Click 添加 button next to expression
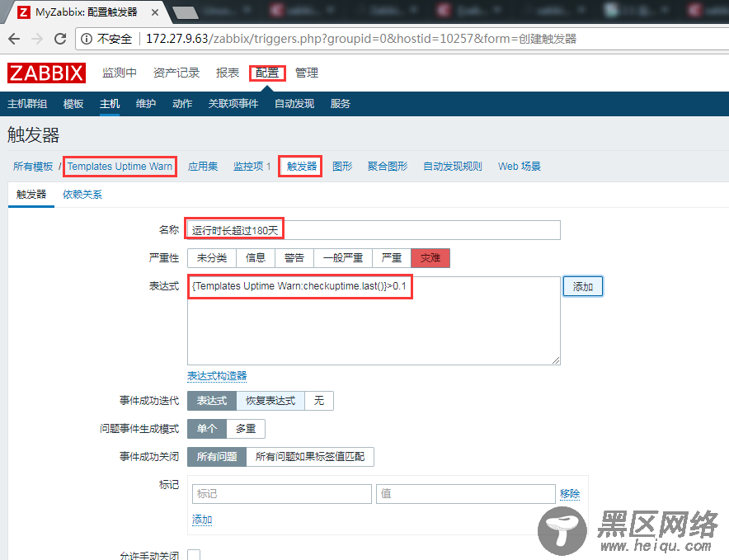Image resolution: width=729 pixels, height=560 pixels. pyautogui.click(x=583, y=286)
